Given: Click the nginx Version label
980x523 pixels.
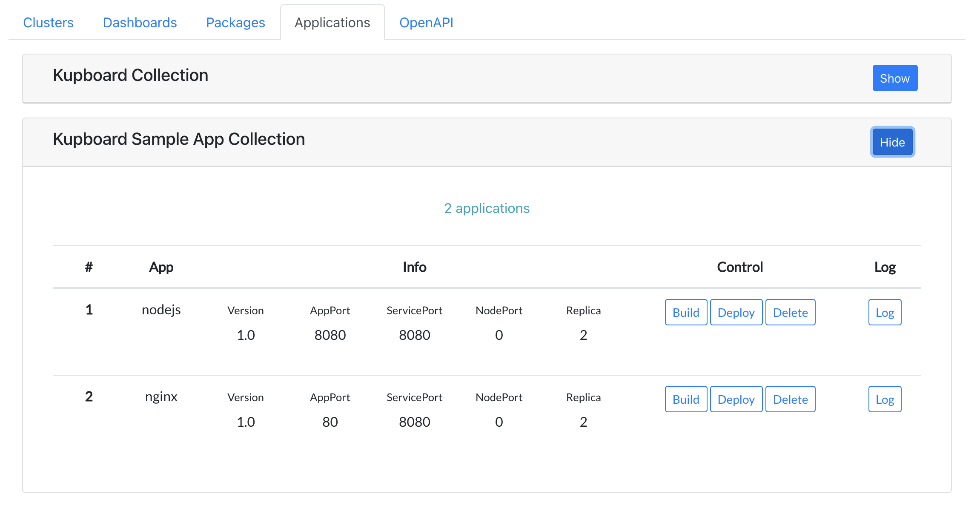Looking at the screenshot, I should (246, 397).
